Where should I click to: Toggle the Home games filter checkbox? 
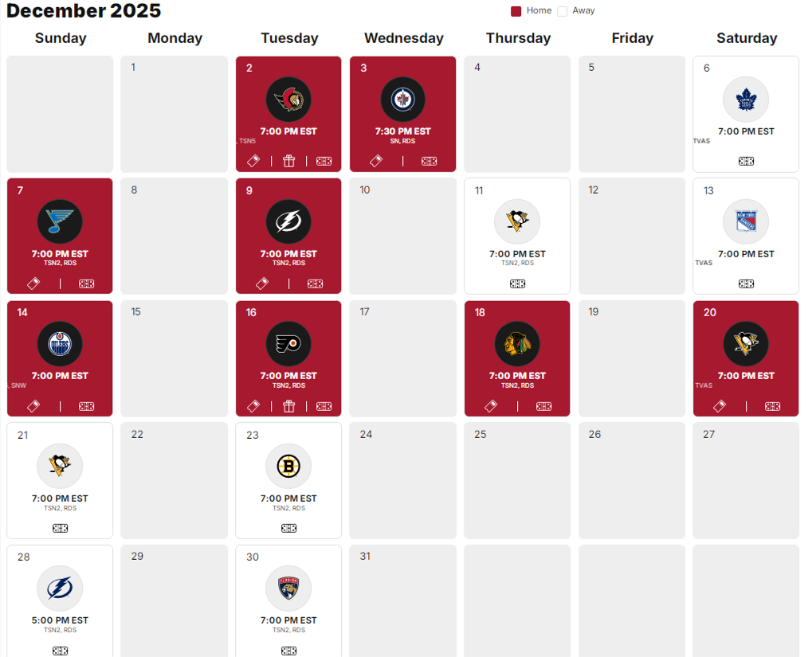516,10
